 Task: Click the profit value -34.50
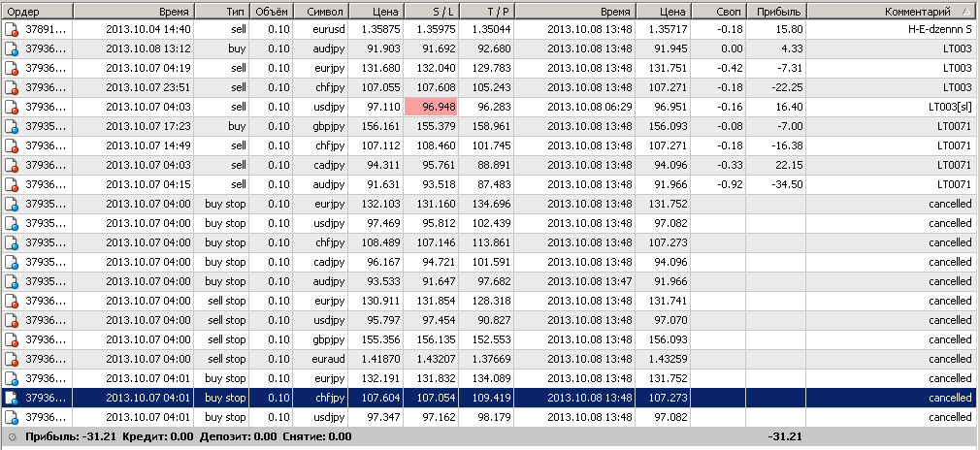pos(788,184)
